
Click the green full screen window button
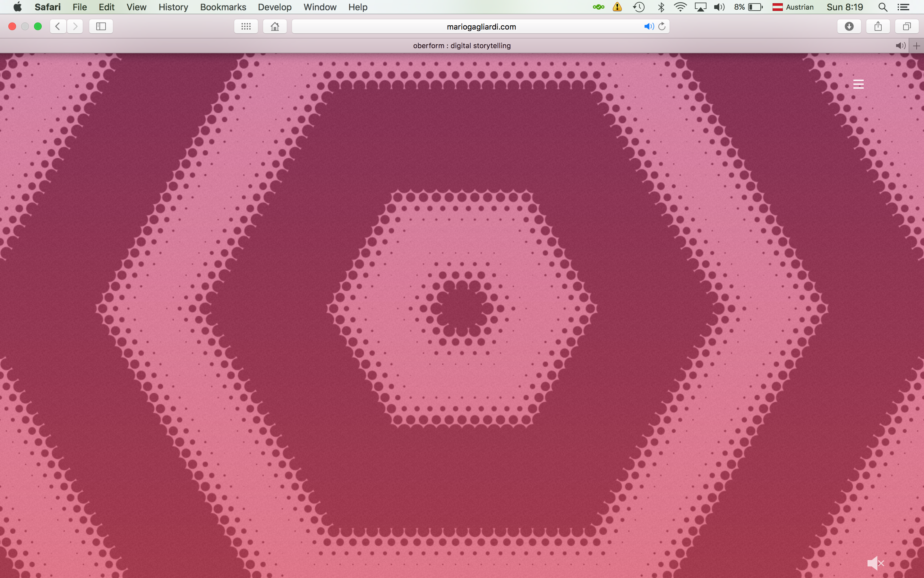click(38, 26)
